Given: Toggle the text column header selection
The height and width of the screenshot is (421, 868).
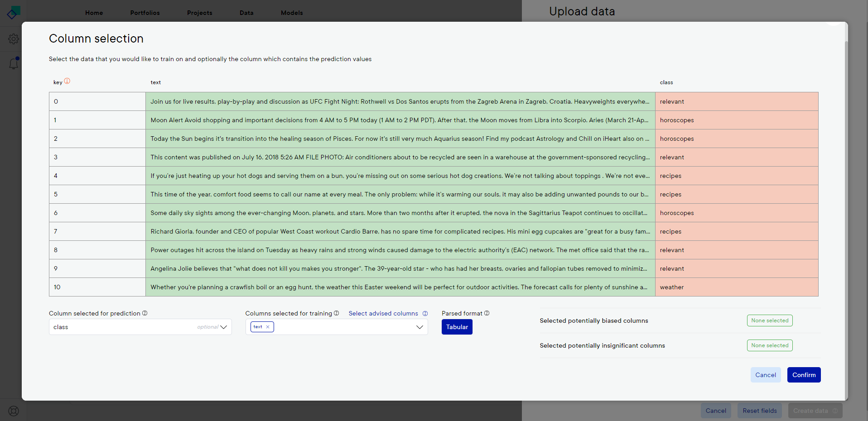Looking at the screenshot, I should click(155, 82).
